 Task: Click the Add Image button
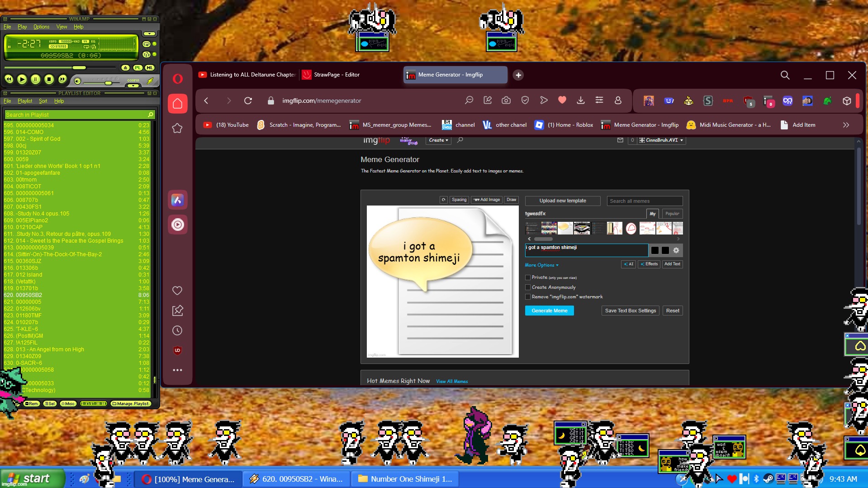click(x=487, y=200)
